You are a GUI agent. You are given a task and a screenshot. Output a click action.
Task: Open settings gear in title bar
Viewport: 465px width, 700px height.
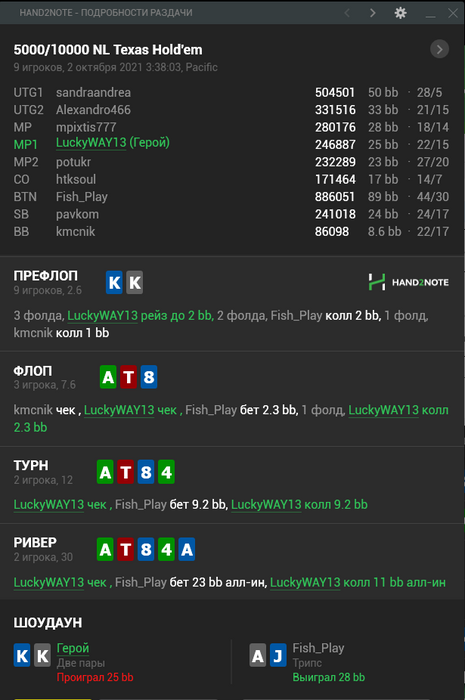tap(400, 13)
